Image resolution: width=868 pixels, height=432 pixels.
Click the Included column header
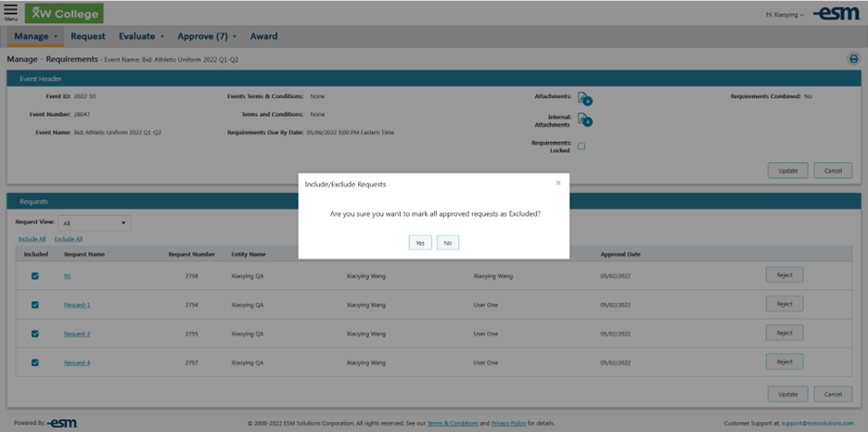(36, 254)
